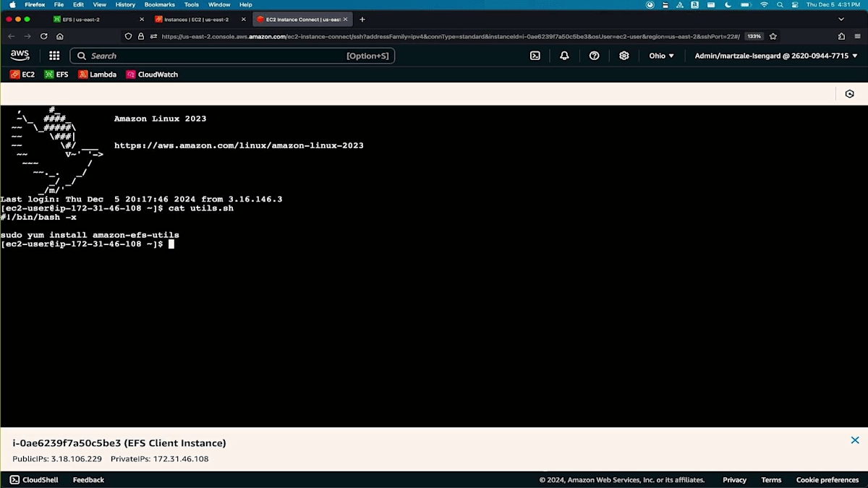This screenshot has height=488, width=868.
Task: Click the 133% zoom level indicator
Action: tap(754, 36)
